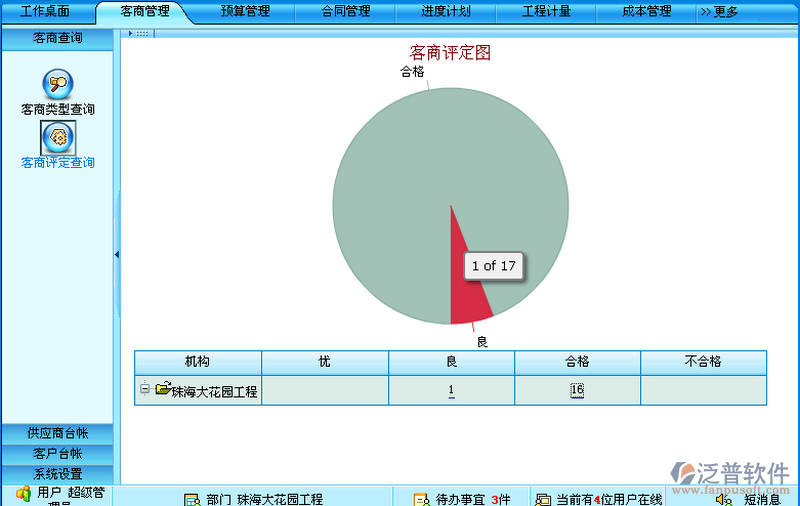The width and height of the screenshot is (800, 506).
Task: Switch to the 预算管理 tab
Action: click(245, 12)
